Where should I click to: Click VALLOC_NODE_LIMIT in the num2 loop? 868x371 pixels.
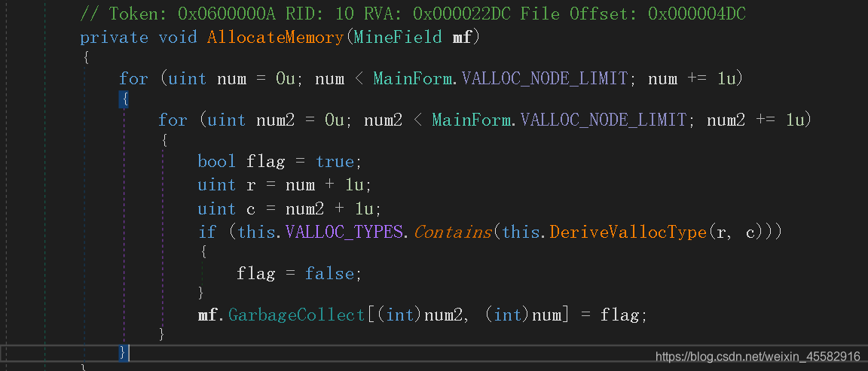603,120
